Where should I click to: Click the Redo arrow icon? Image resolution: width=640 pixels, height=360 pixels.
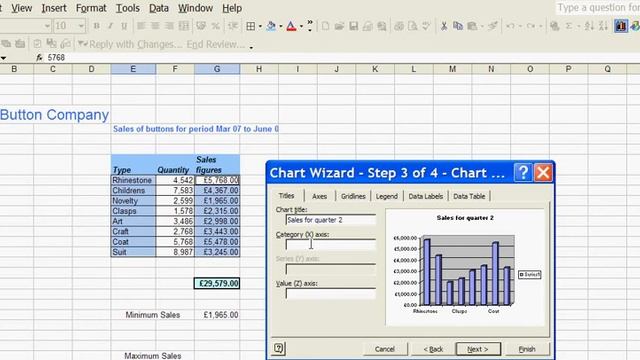pyautogui.click(x=531, y=26)
